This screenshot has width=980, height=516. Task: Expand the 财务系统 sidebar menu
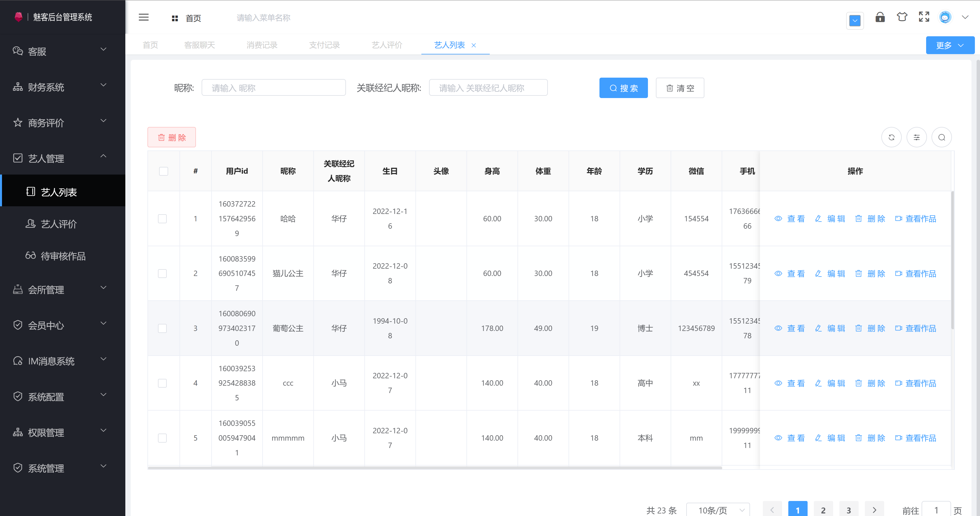click(63, 87)
